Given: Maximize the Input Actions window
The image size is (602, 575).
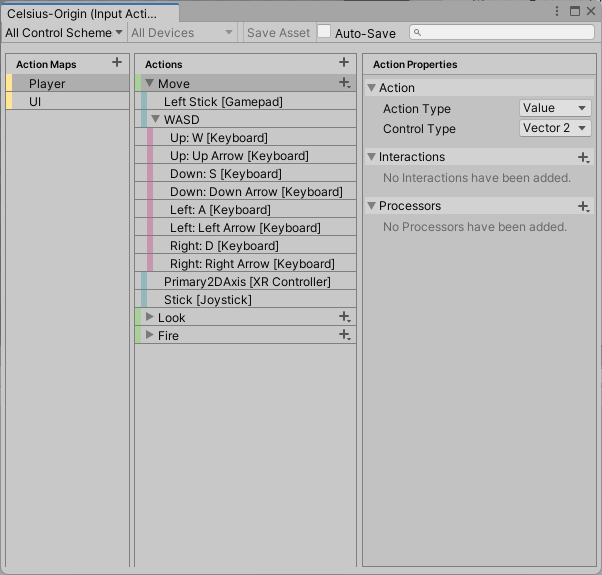Looking at the screenshot, I should (x=575, y=11).
